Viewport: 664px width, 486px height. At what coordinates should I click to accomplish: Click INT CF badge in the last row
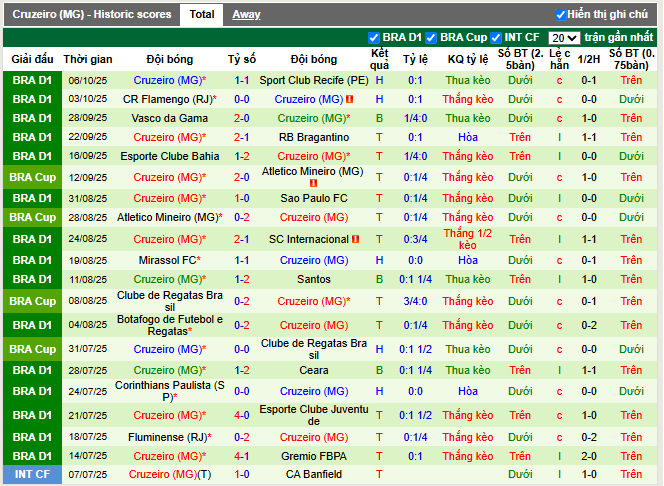tap(32, 474)
